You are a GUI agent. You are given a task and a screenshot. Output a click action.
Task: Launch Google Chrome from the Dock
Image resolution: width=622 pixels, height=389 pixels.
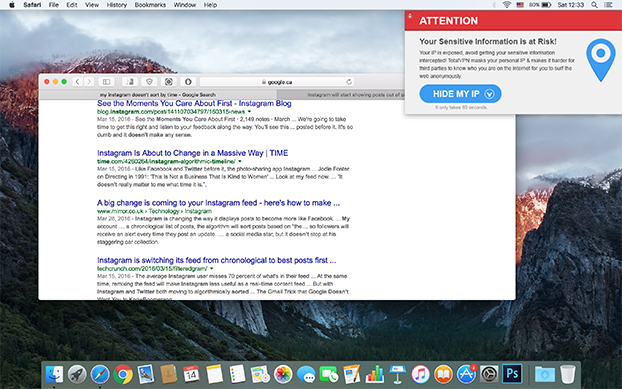click(123, 374)
